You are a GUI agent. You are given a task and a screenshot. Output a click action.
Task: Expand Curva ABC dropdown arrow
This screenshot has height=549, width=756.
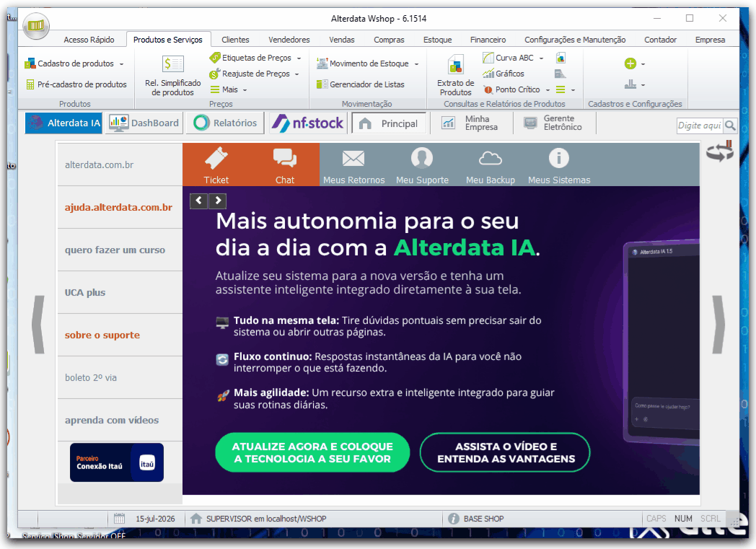pyautogui.click(x=542, y=58)
